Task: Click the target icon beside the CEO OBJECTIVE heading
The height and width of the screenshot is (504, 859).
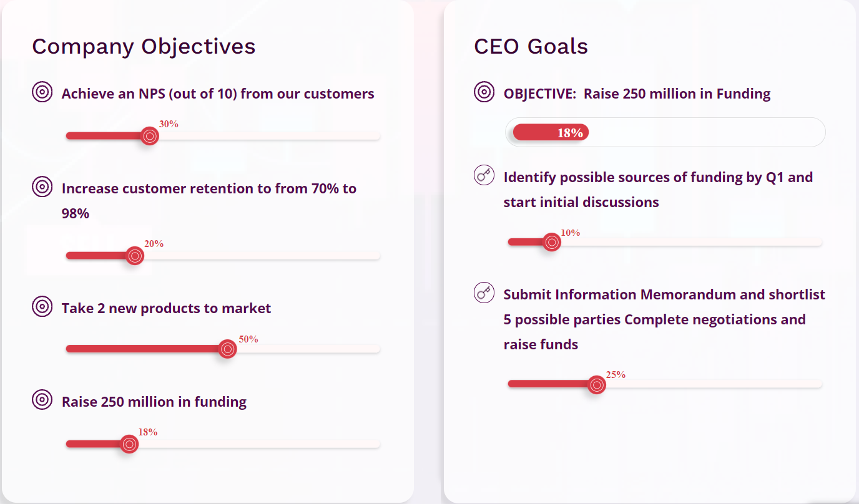Action: point(484,92)
